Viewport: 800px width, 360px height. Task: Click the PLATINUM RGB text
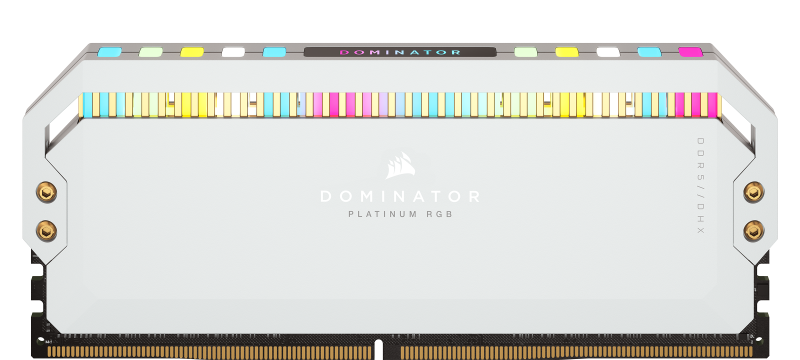(x=401, y=214)
